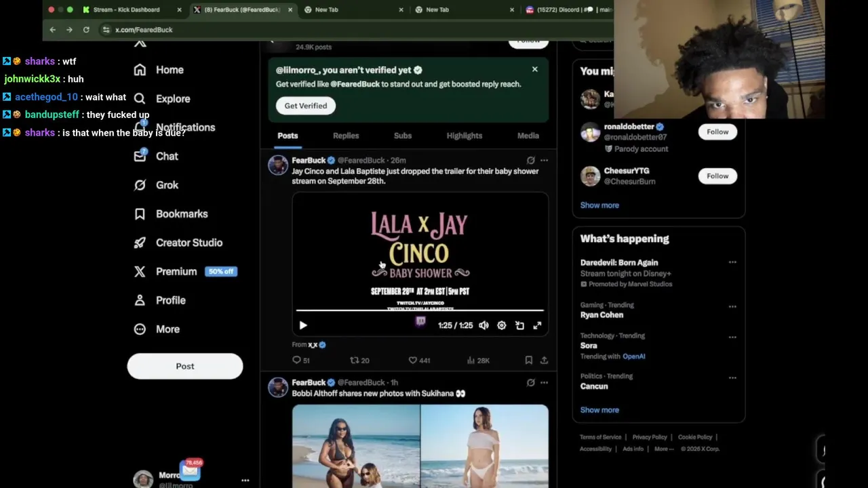Click the x.com/FearedBuck address bar
This screenshot has width=868, height=488.
coord(144,30)
